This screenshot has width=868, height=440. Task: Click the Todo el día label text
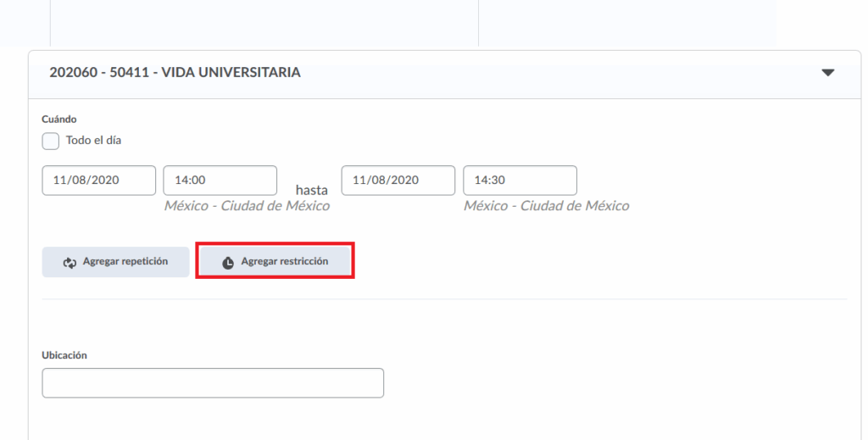(93, 141)
